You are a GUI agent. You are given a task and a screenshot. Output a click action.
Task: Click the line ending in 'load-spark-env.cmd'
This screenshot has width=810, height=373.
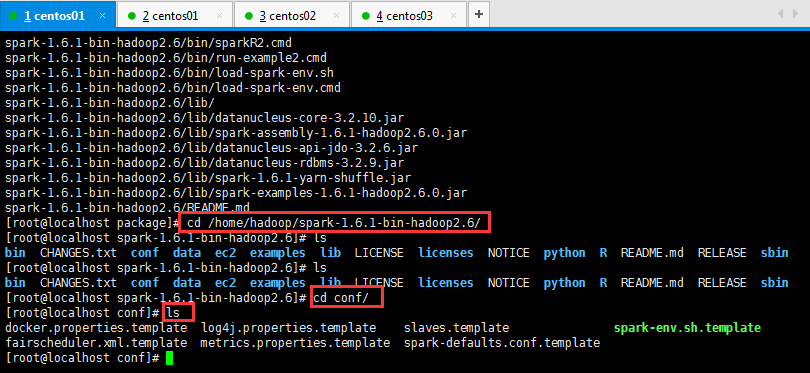point(173,88)
